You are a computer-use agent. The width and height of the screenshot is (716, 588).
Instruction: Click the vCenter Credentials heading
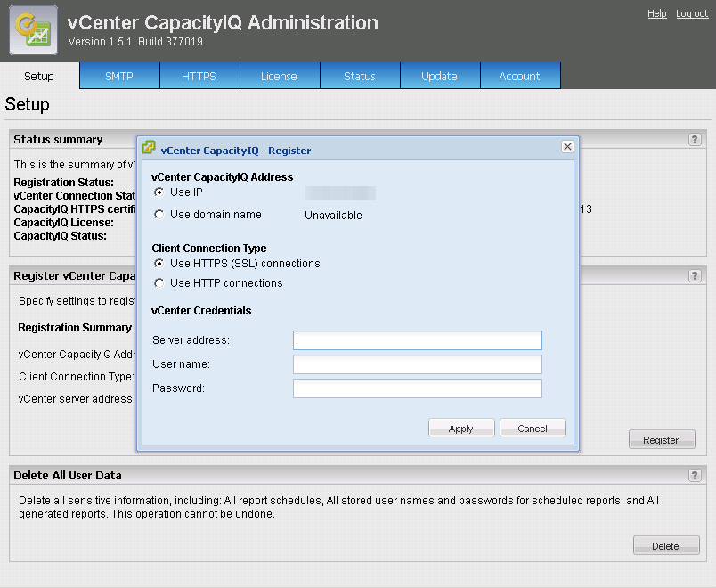[201, 311]
